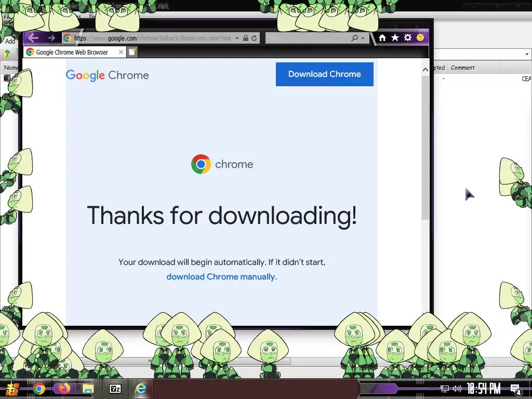
Task: Expand the search provider dropdown arrow
Action: coord(363,38)
